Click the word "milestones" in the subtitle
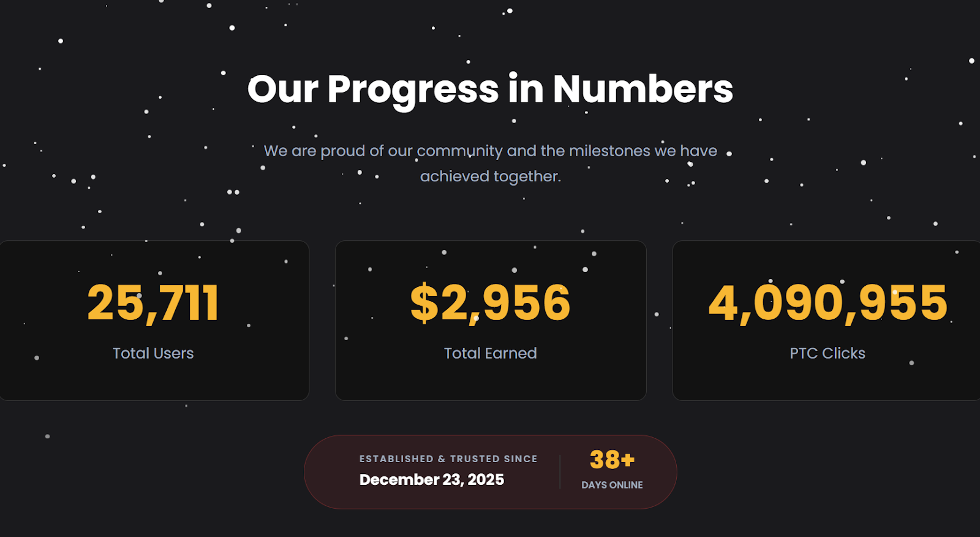 point(609,151)
